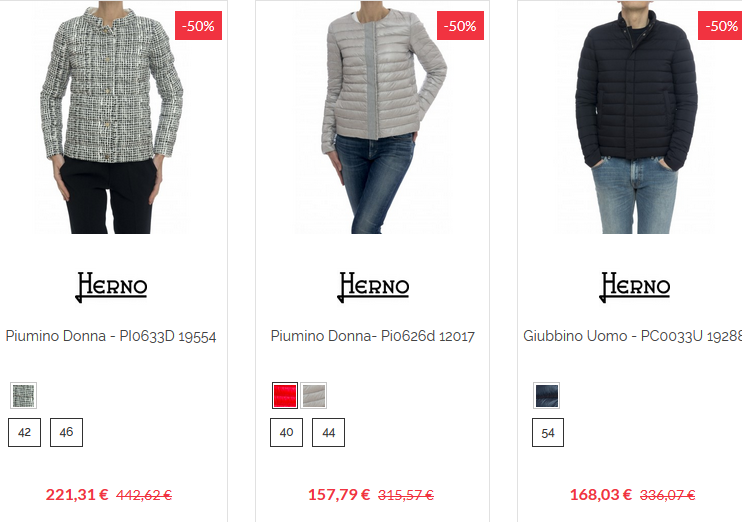Viewport: 742px width, 522px height.
Task: Click -50% badge on grey puffer jacket
Action: click(x=460, y=26)
